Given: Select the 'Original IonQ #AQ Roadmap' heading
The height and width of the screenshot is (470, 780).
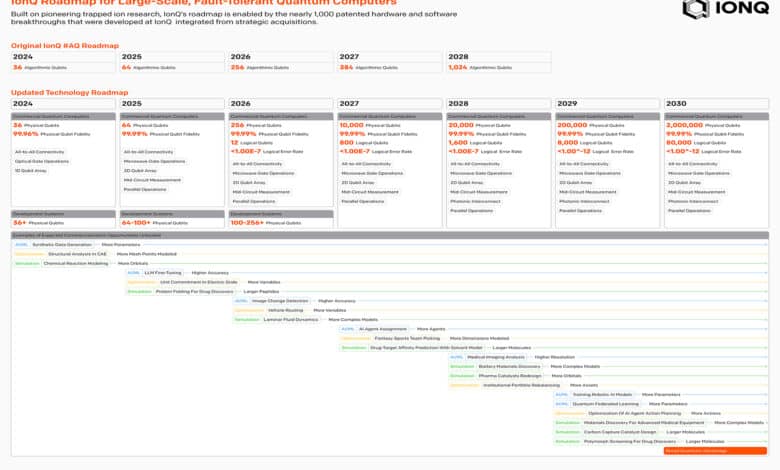Looking at the screenshot, I should [65, 46].
